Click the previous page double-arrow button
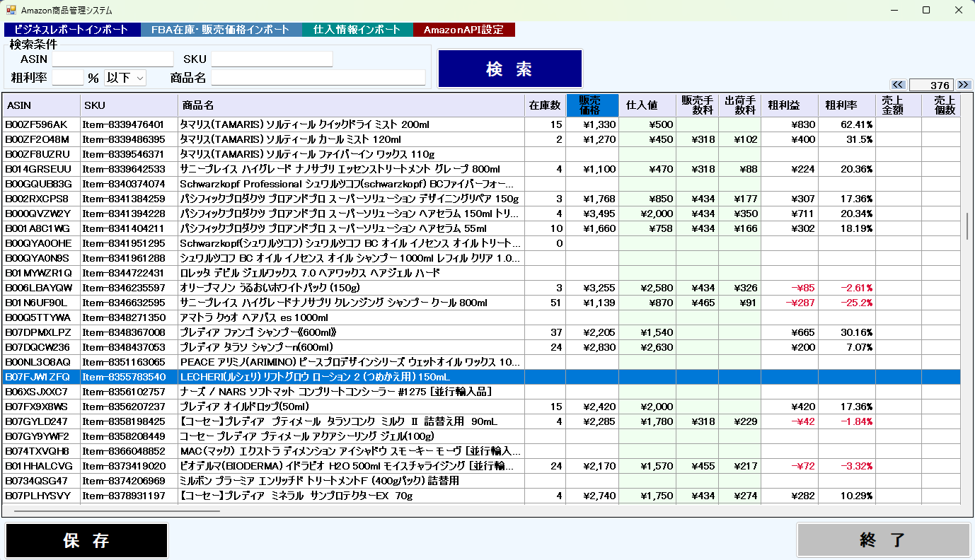Viewport: 975px width, 560px height. pyautogui.click(x=898, y=85)
